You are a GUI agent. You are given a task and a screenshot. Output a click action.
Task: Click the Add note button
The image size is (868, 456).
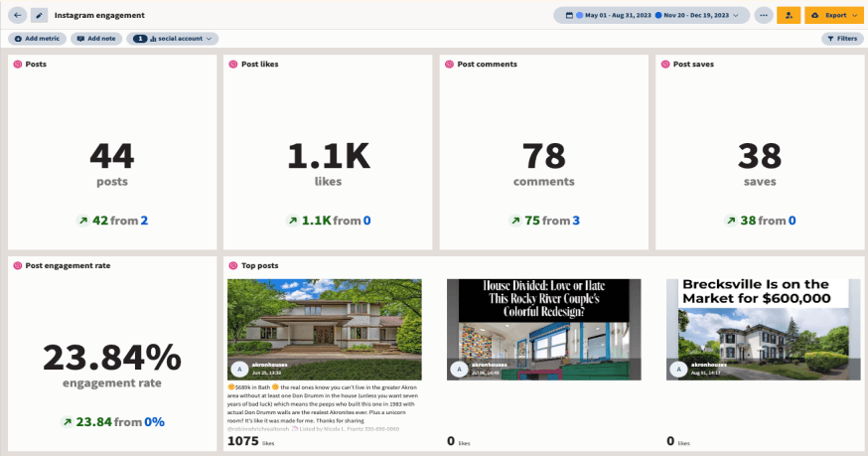pos(95,39)
